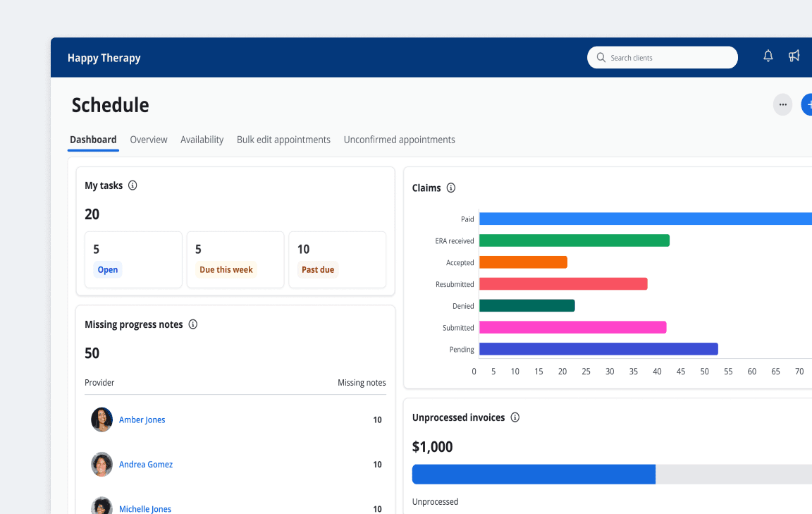Return to the Dashboard tab
812x514 pixels.
pos(92,140)
